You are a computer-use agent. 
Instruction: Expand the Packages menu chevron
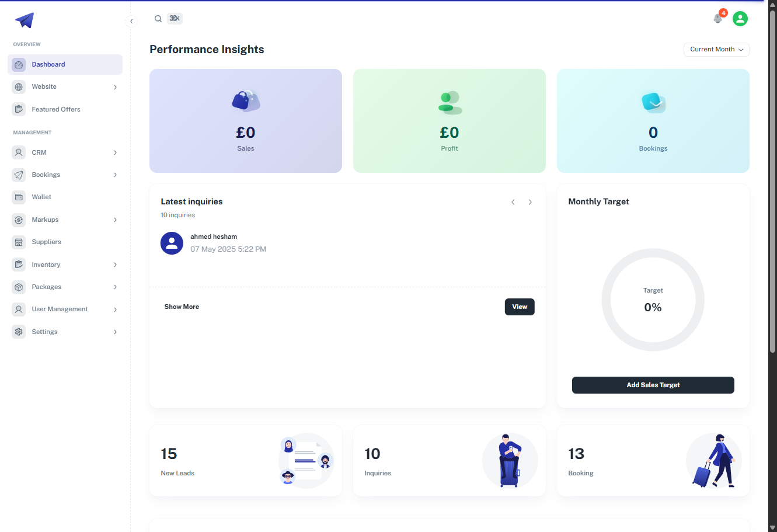point(116,287)
